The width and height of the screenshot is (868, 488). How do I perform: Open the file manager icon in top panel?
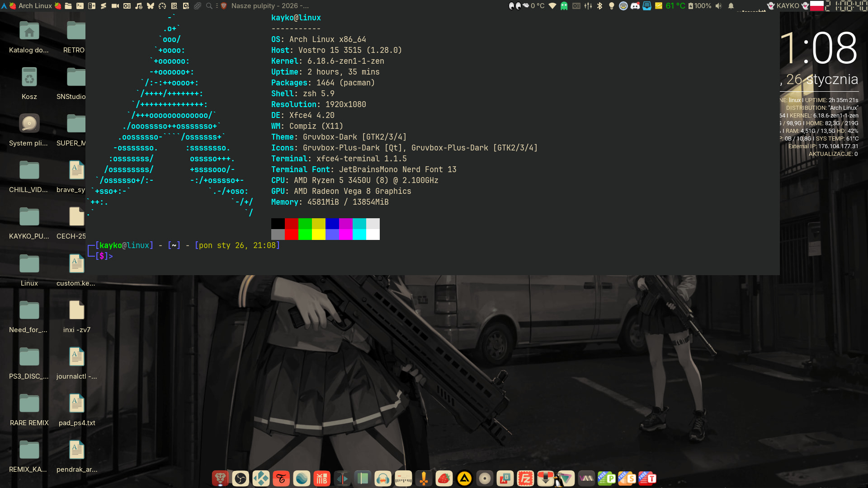tap(68, 6)
